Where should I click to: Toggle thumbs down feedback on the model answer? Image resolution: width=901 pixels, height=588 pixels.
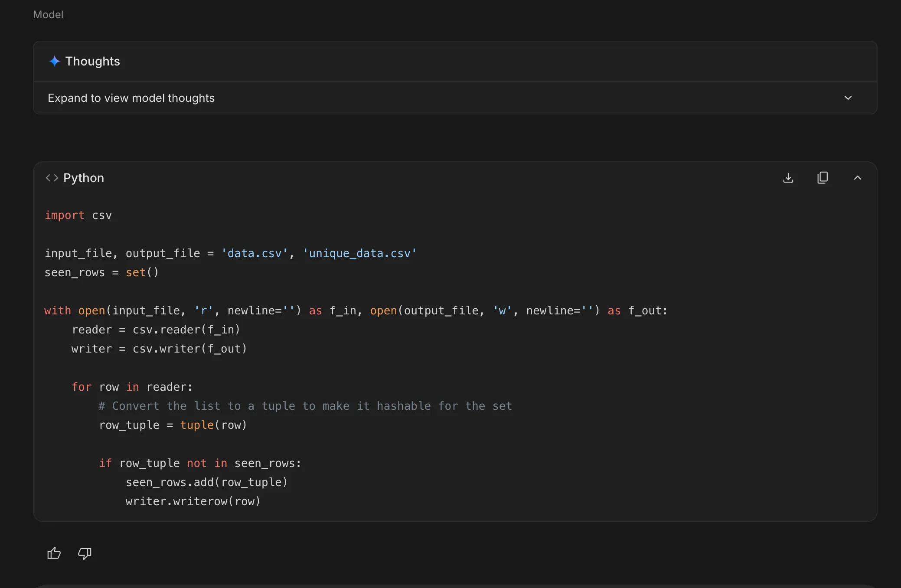pos(84,554)
